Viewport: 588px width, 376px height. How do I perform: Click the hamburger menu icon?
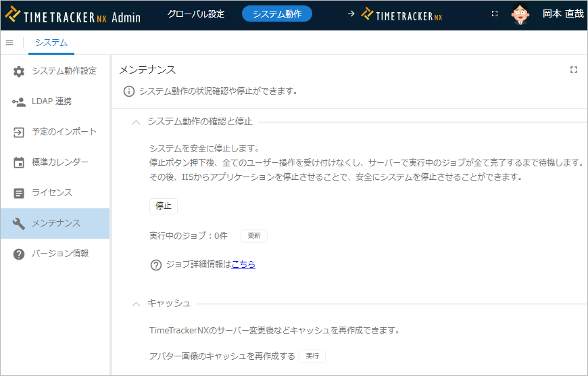(9, 43)
